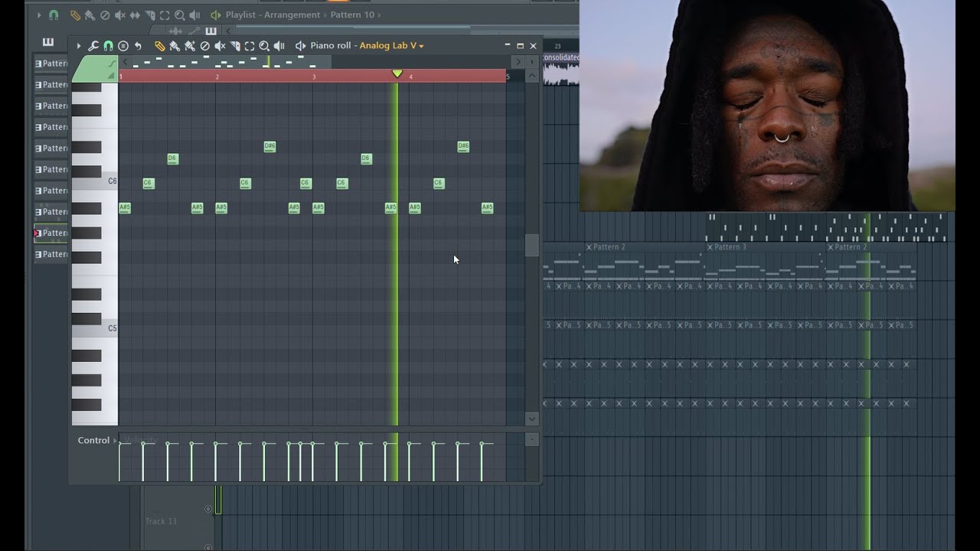980x551 pixels.
Task: Click the piano roll scroll down arrow
Action: (531, 419)
